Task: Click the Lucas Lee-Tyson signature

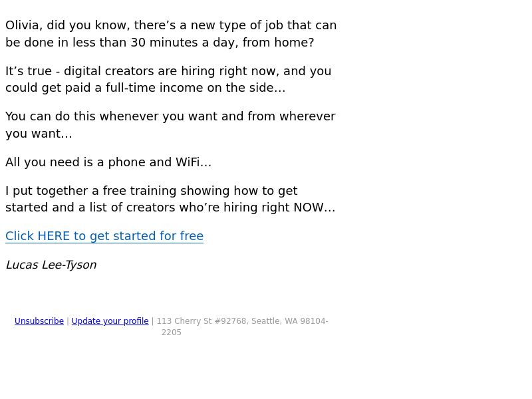Action: [x=51, y=265]
